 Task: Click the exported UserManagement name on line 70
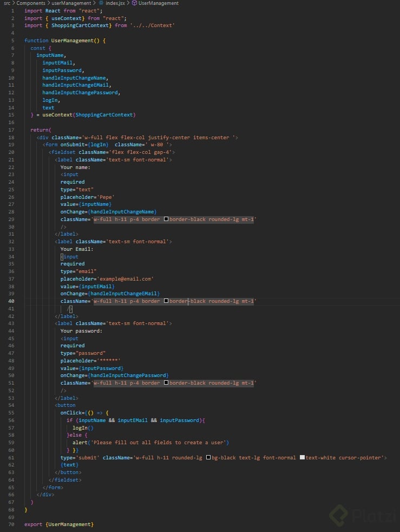coord(70,524)
